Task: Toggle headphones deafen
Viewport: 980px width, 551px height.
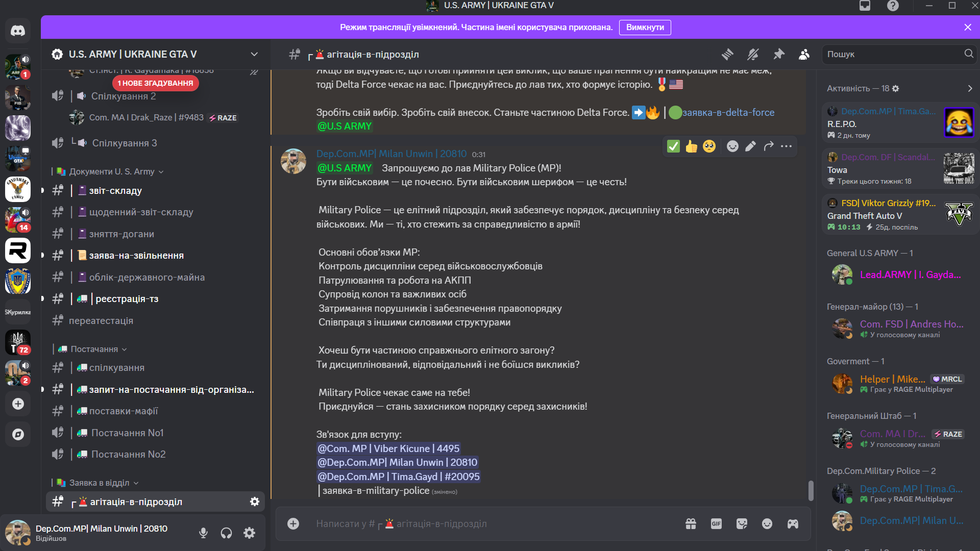Action: pyautogui.click(x=226, y=533)
